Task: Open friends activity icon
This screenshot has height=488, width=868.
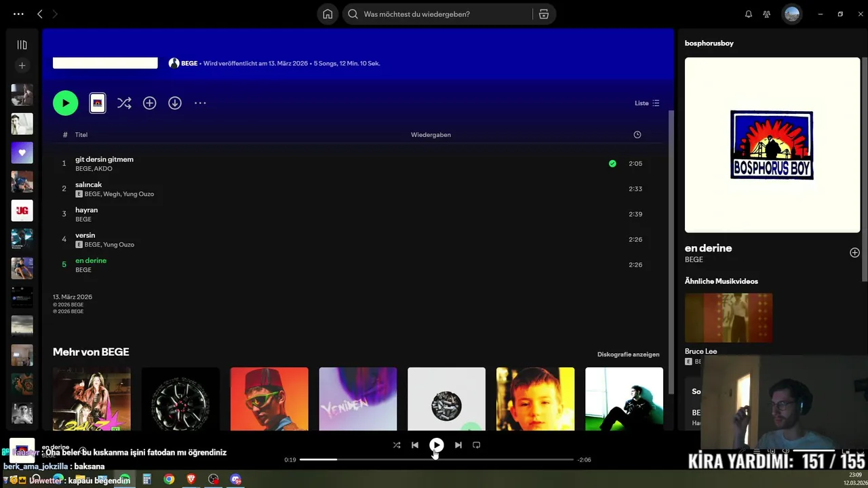Action: [766, 14]
